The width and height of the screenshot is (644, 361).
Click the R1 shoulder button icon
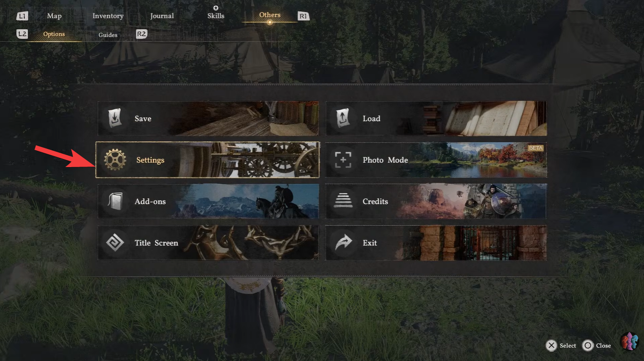(x=303, y=16)
